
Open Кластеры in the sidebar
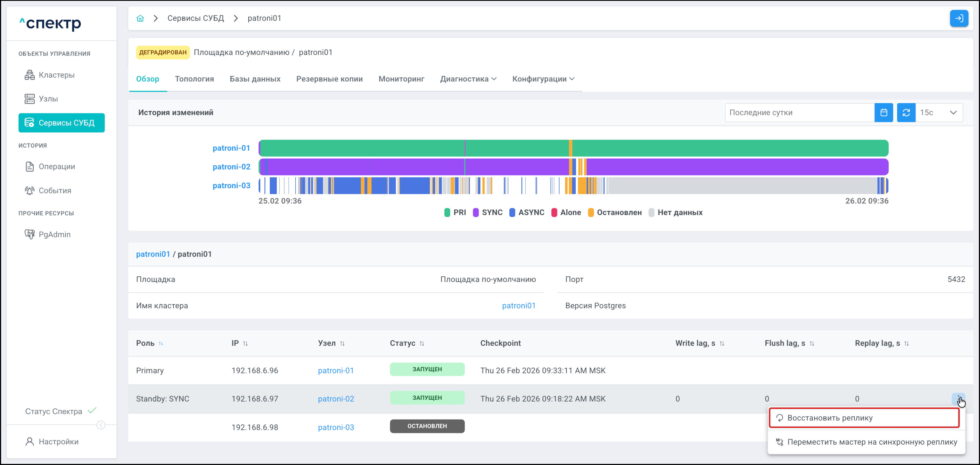click(56, 75)
